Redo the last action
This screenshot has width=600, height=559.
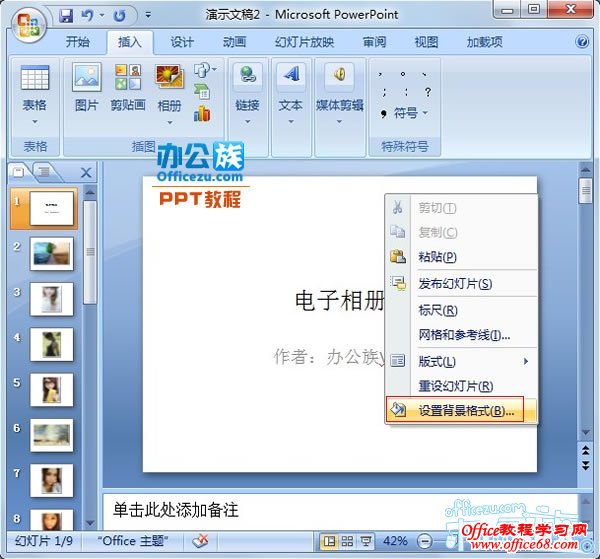pyautogui.click(x=120, y=15)
